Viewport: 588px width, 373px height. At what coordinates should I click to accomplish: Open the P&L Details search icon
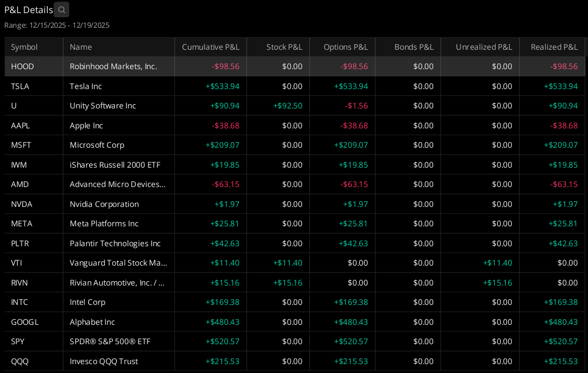pos(61,10)
